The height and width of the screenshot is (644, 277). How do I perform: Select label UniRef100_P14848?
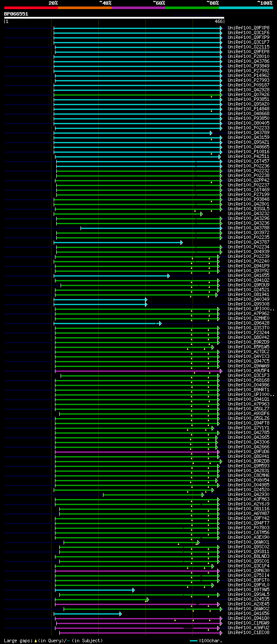(248, 109)
